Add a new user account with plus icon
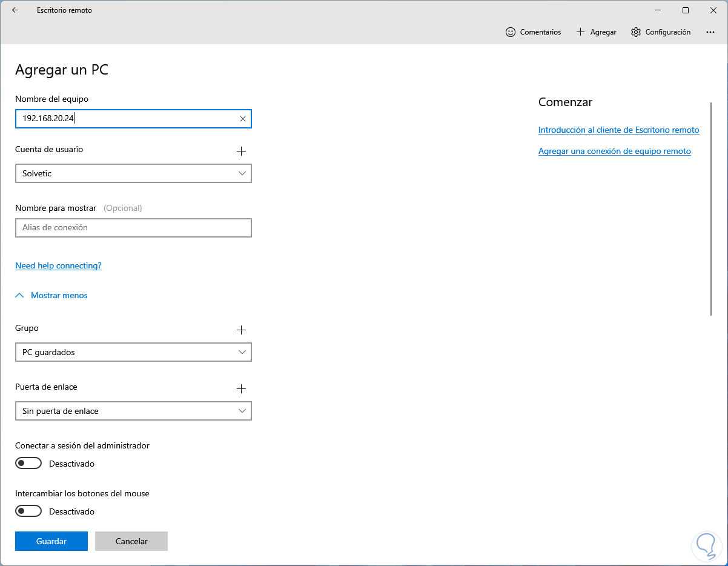The image size is (728, 566). (x=241, y=151)
